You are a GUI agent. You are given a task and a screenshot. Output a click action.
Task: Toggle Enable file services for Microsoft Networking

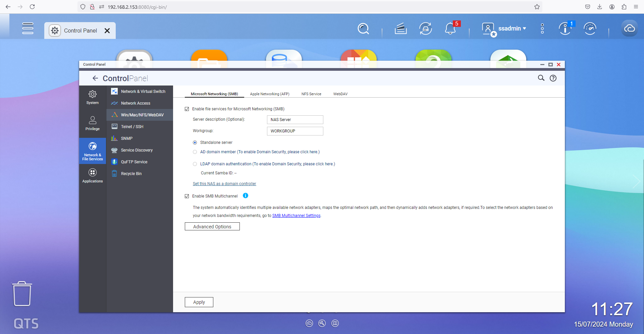tap(187, 109)
